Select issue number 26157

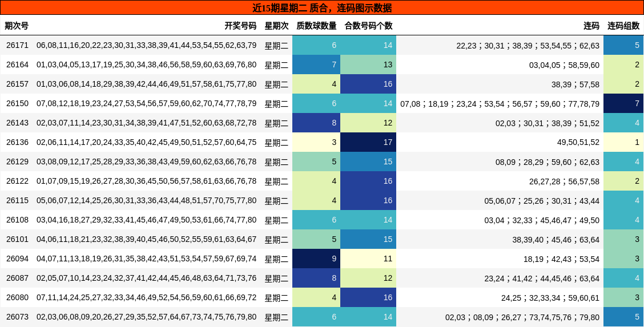pos(17,84)
